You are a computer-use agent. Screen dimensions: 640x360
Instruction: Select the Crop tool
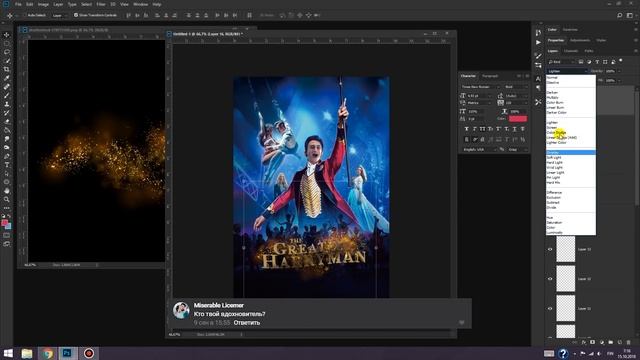7,69
